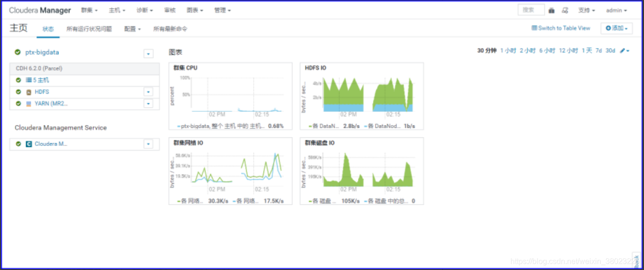The height and width of the screenshot is (270, 644).
Task: Select the 7d time range
Action: tap(599, 51)
